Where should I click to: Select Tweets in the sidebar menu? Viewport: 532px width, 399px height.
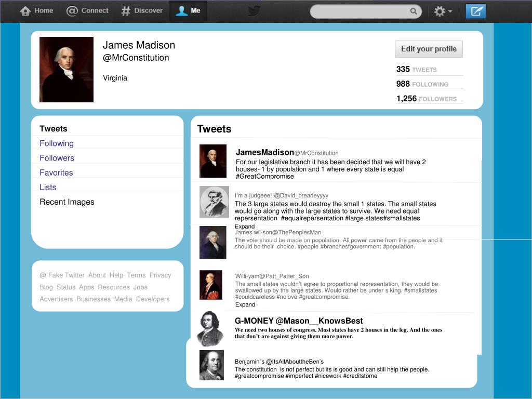(54, 129)
